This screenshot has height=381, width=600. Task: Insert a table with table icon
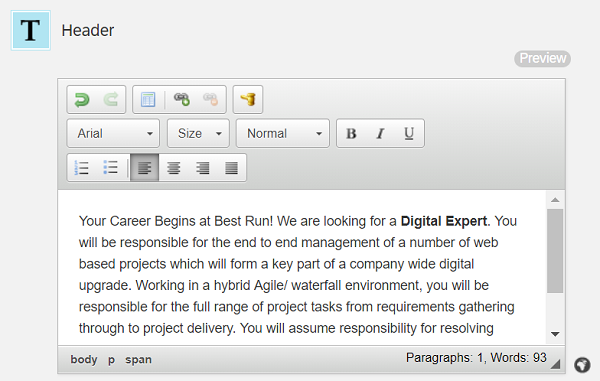(x=148, y=99)
